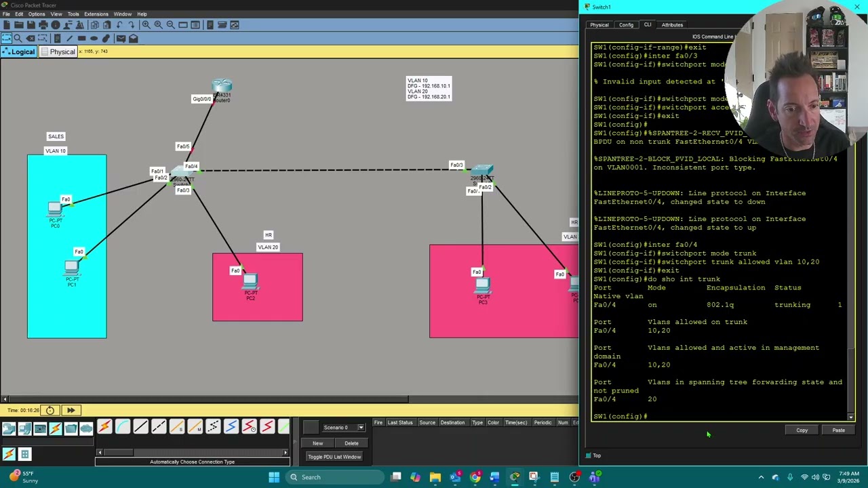
Task: Click the Zoom Reset magnifier icon
Action: [158, 25]
